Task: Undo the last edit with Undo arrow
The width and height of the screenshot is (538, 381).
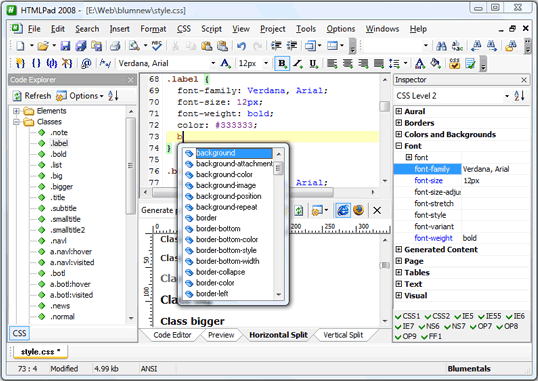Action: (242, 46)
